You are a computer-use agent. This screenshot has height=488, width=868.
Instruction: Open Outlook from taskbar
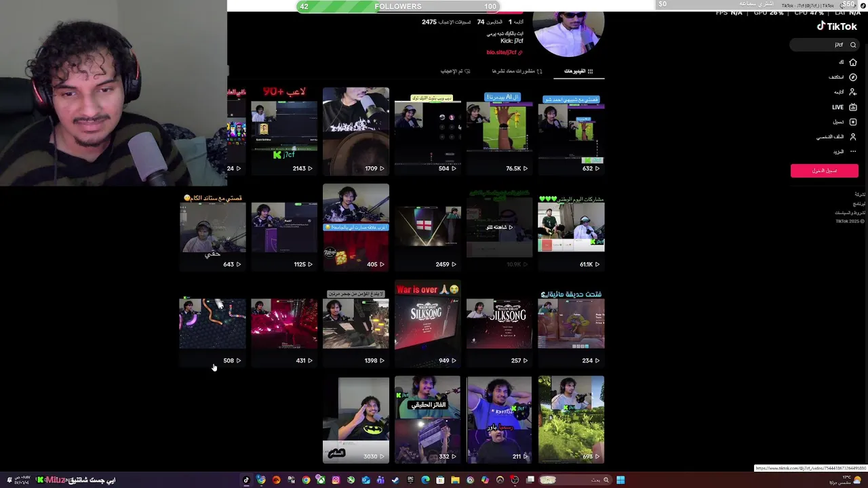pyautogui.click(x=366, y=480)
